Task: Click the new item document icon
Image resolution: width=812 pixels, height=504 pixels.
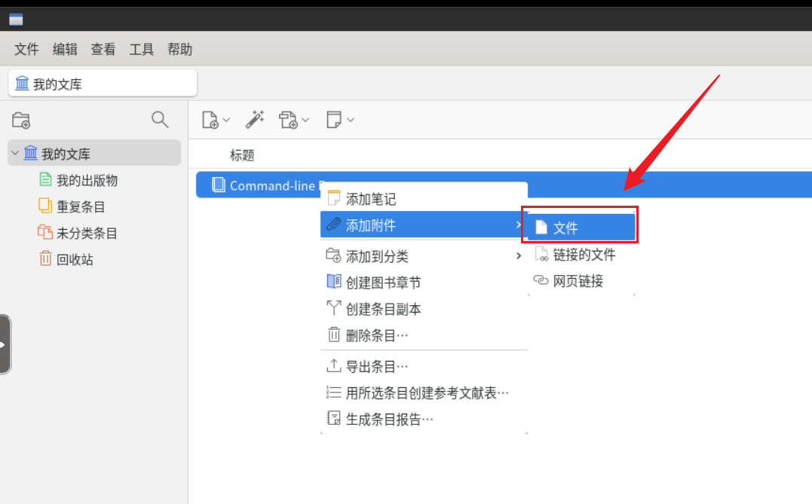Action: [x=210, y=120]
